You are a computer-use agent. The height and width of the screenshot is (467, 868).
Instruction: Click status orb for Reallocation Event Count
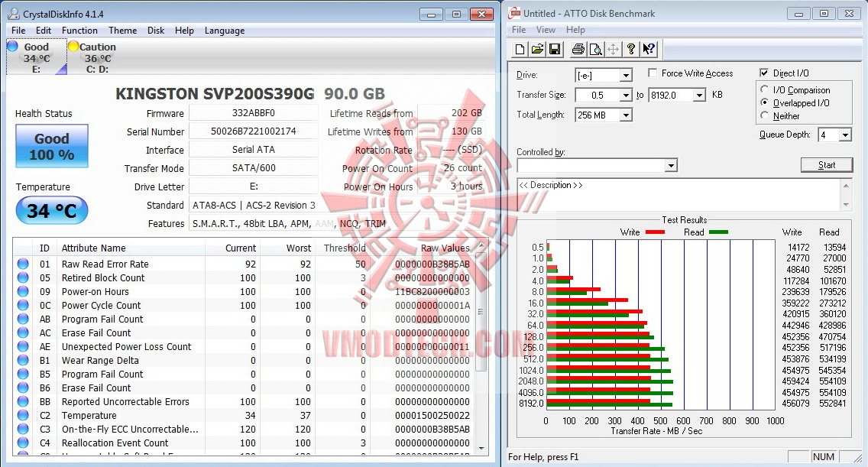click(23, 443)
